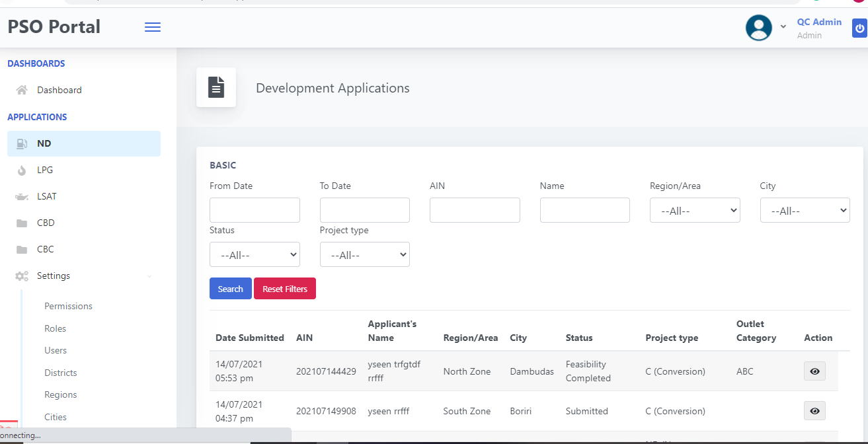Open the Regions settings link
Image resolution: width=868 pixels, height=444 pixels.
[61, 394]
